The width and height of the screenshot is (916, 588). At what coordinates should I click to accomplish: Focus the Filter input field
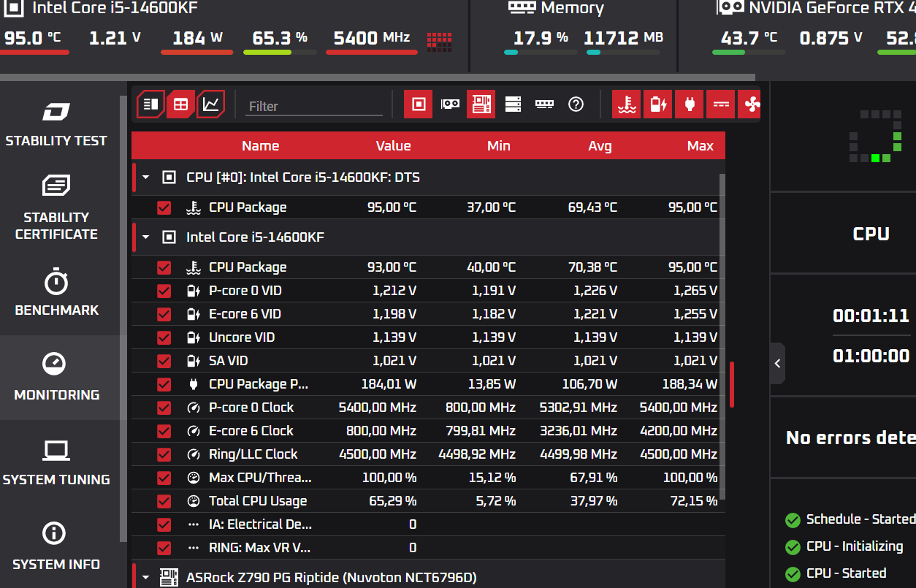click(314, 106)
